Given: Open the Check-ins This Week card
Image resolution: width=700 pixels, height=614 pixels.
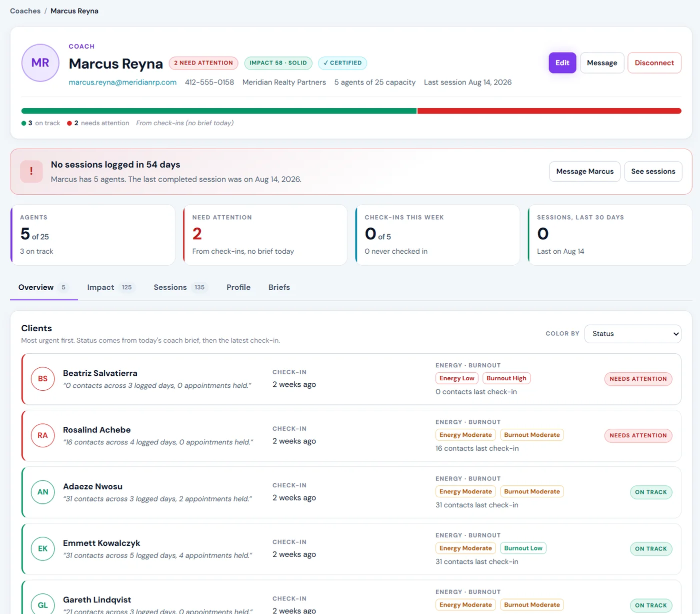Looking at the screenshot, I should click(437, 235).
